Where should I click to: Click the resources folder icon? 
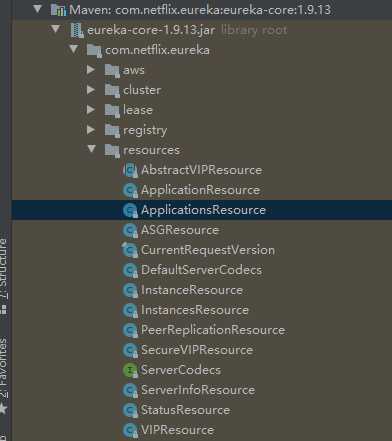point(112,151)
